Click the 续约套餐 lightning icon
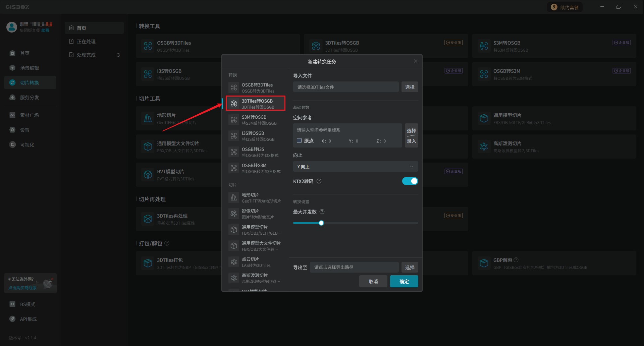Screen dimensions: 644x346 pos(554,7)
